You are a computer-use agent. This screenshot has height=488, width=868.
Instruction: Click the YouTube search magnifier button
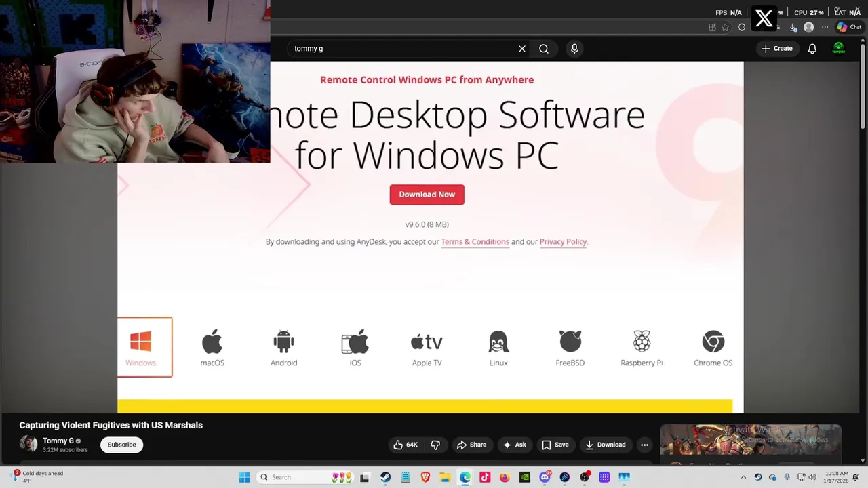(544, 49)
